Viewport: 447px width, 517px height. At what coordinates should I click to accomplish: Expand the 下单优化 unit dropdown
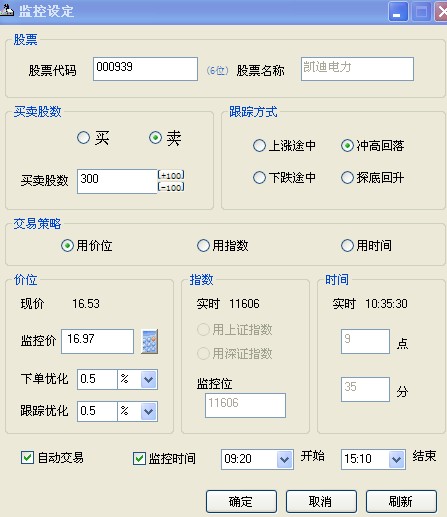[148, 379]
